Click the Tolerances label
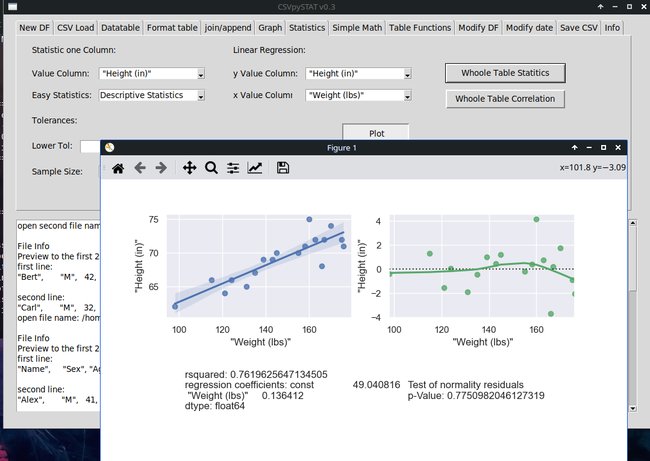650x461 pixels. pos(54,121)
